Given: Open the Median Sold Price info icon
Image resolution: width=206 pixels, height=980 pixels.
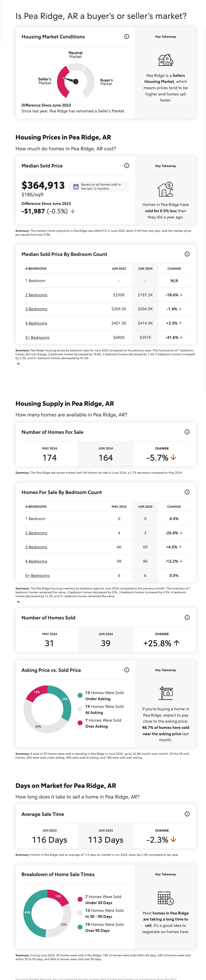Looking at the screenshot, I should pos(126,166).
